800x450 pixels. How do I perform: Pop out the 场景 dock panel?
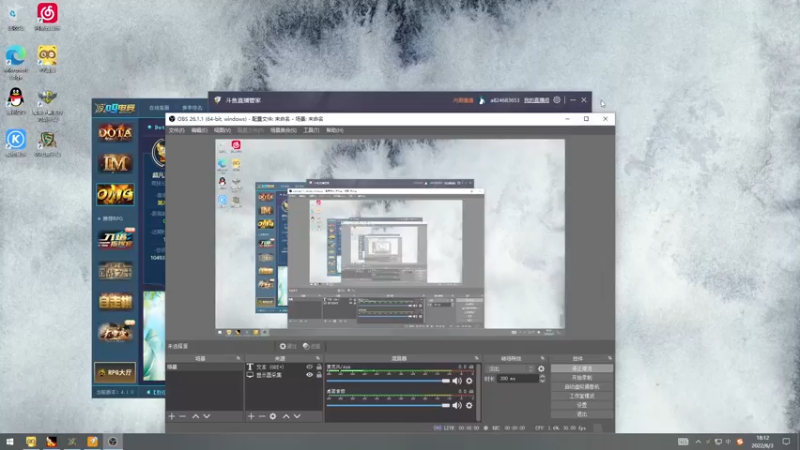click(x=238, y=358)
